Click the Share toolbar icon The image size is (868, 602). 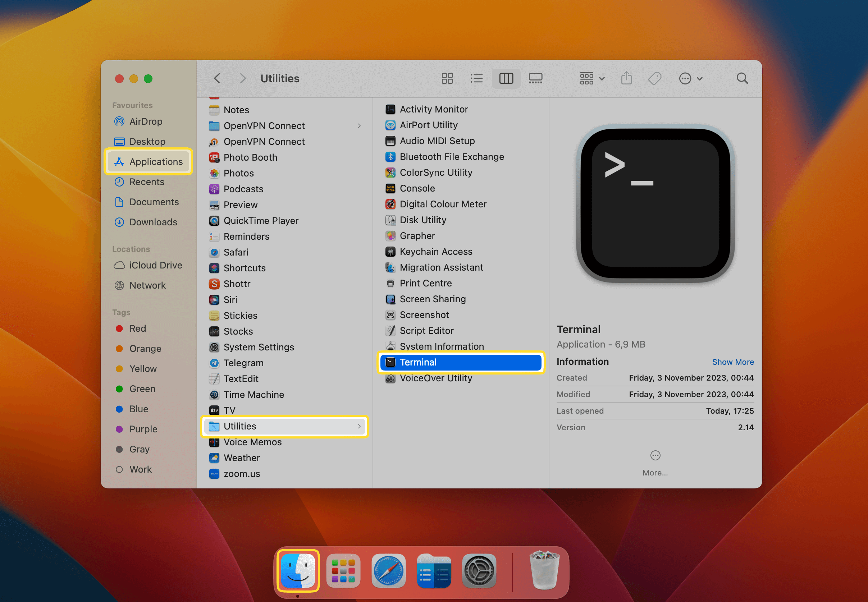pyautogui.click(x=626, y=78)
